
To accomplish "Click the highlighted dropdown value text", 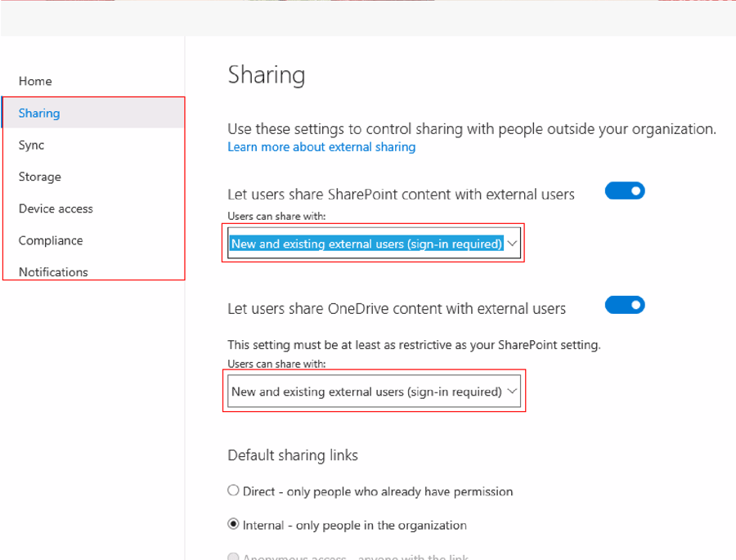I will point(364,243).
